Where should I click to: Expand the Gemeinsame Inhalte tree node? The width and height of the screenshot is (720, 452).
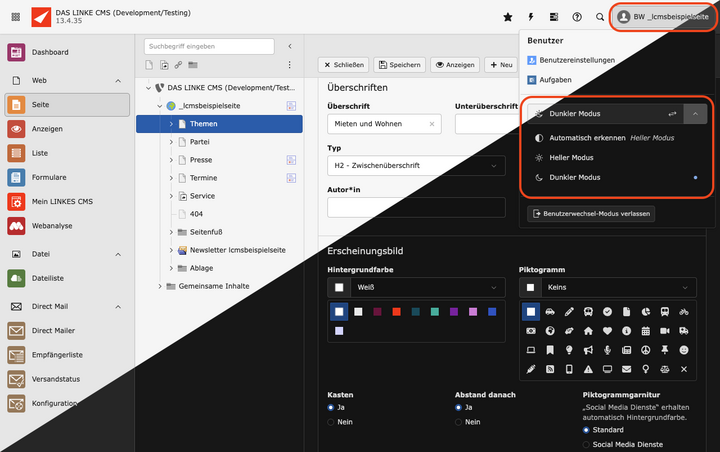160,286
